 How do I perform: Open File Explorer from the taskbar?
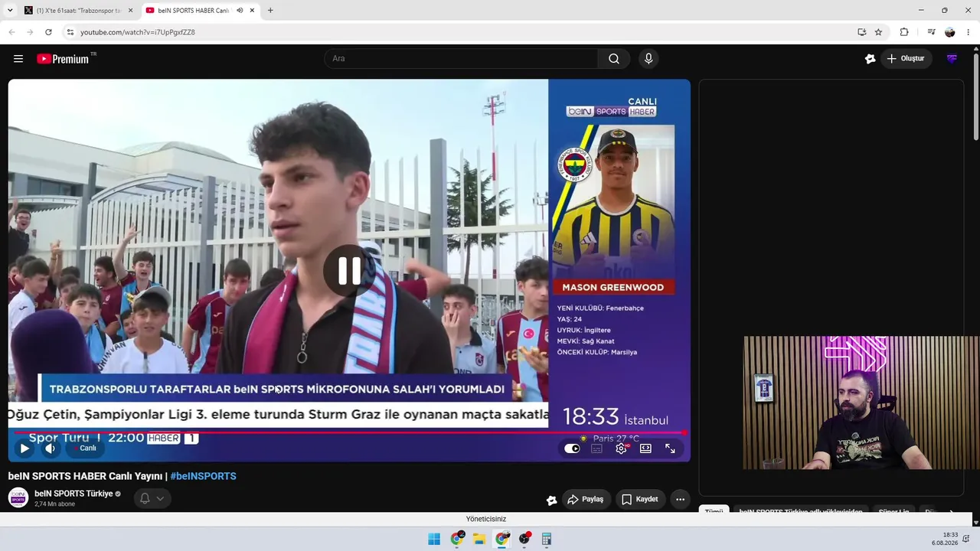click(479, 539)
